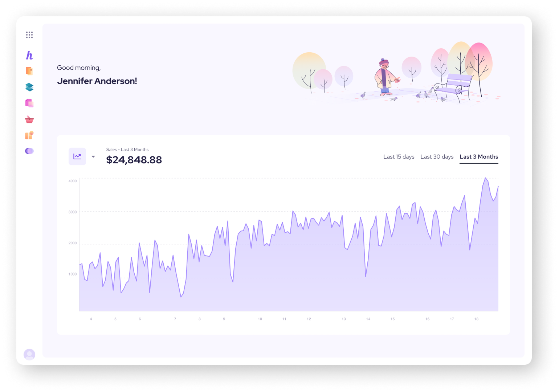559x392 pixels.
Task: Open the apps launcher grid icon
Action: [29, 35]
